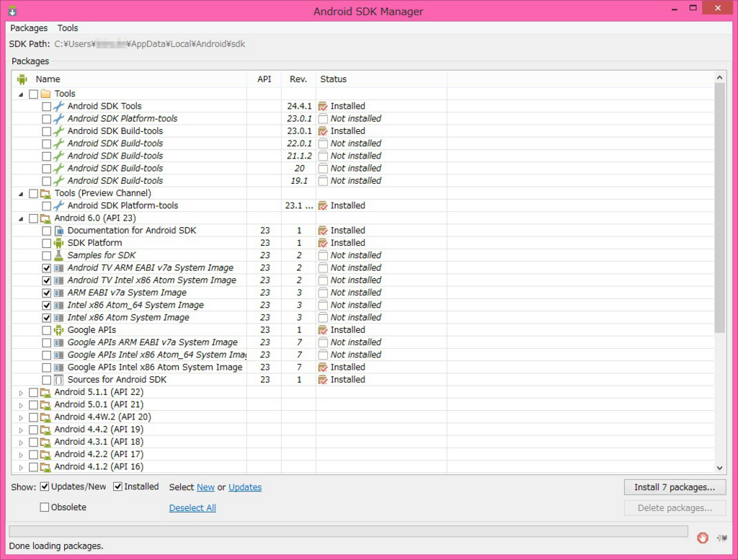Click the log window icon at bottom right

point(722,538)
